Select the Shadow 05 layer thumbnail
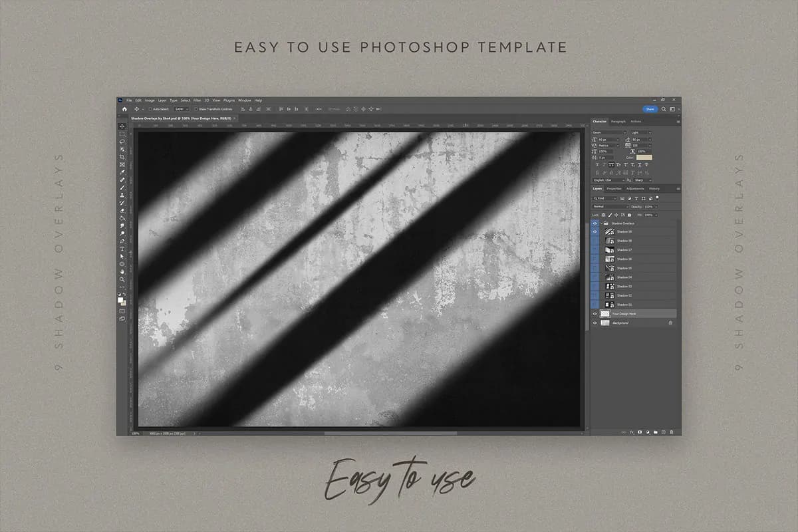798x532 pixels. (609, 268)
